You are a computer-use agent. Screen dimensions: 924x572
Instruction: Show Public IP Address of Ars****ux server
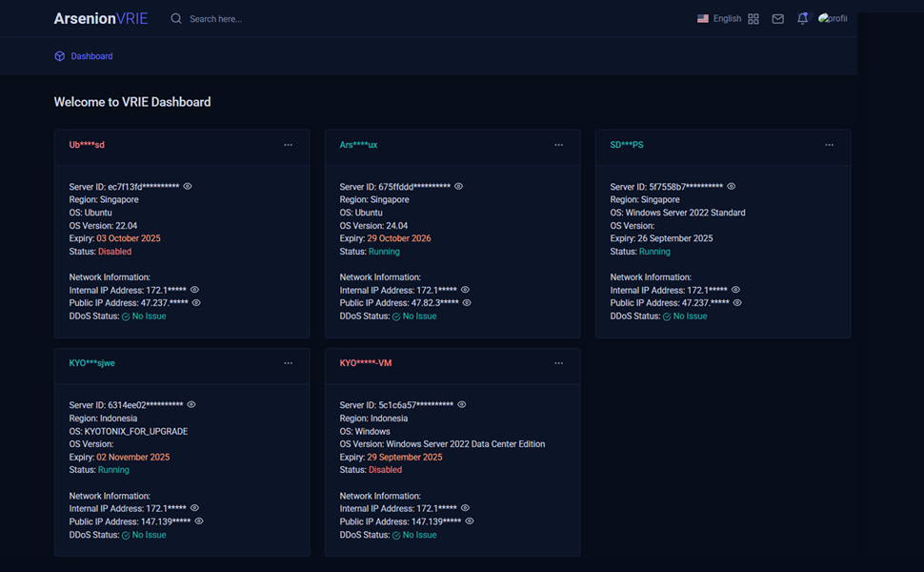click(x=467, y=303)
